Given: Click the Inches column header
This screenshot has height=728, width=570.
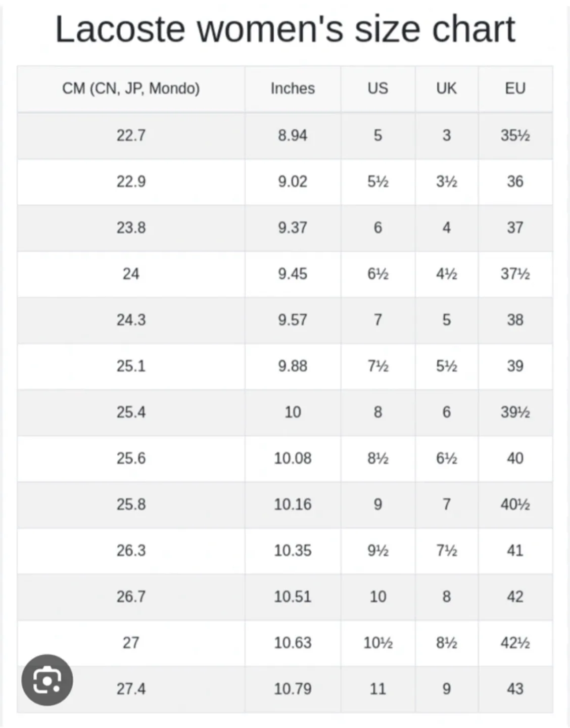Looking at the screenshot, I should (293, 88).
